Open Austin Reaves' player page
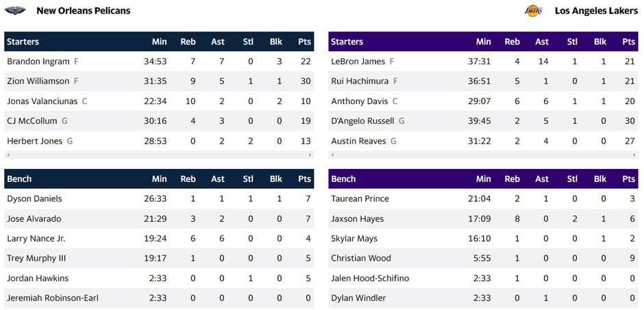644x310 pixels. (359, 140)
